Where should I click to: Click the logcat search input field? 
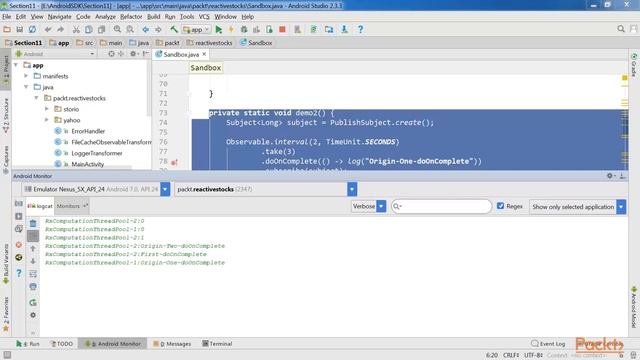tap(441, 207)
